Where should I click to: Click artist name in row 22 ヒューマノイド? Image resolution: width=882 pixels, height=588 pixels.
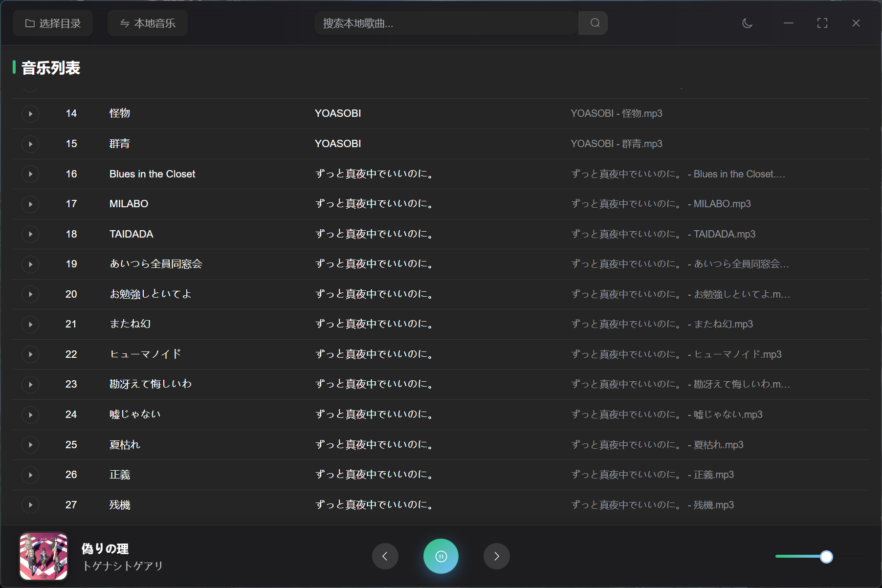pyautogui.click(x=375, y=354)
